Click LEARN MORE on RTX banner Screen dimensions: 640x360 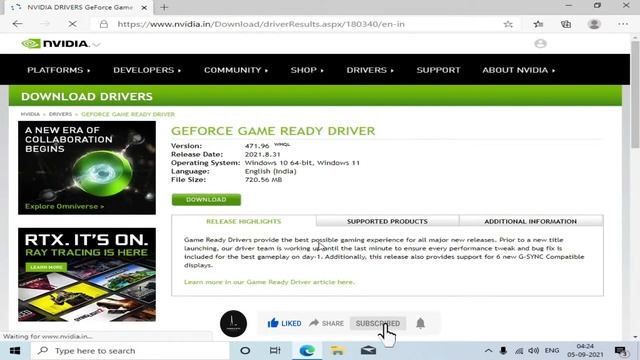click(46, 267)
